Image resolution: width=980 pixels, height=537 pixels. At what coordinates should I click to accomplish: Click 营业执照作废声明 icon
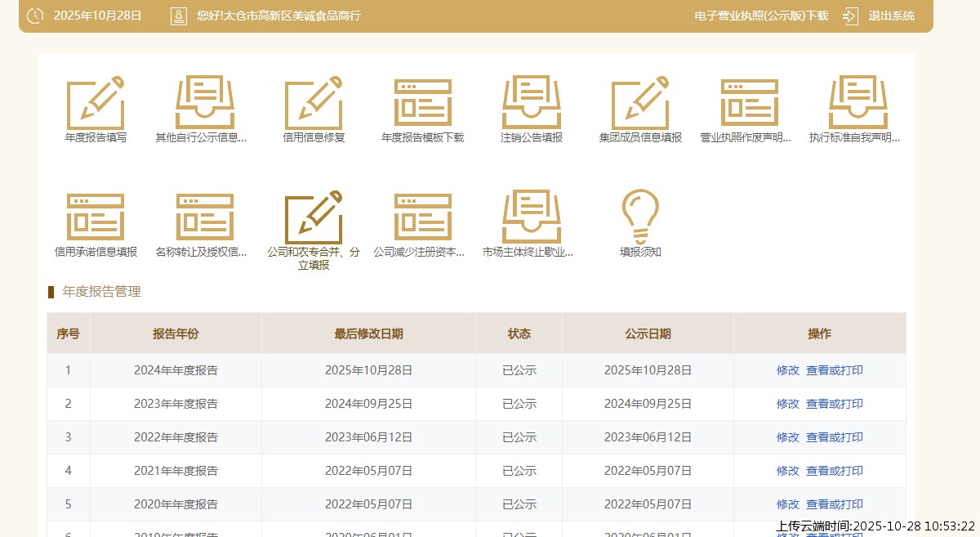coord(749,104)
